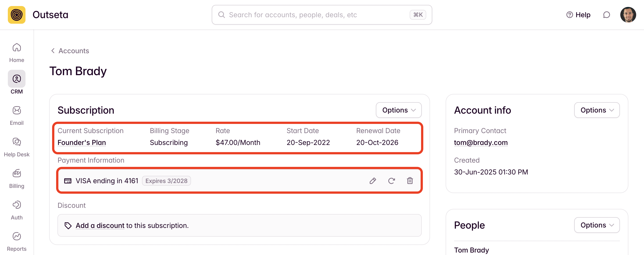Open the Founder's Plan link
This screenshot has width=644, height=255.
pos(81,142)
